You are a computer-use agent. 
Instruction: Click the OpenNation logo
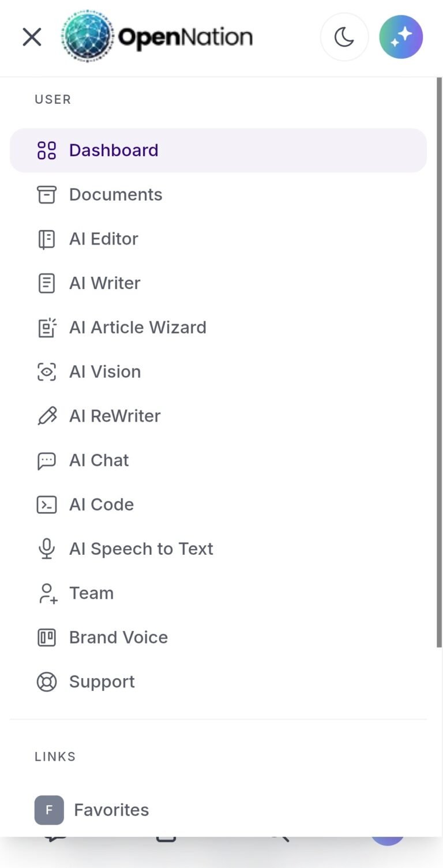(x=157, y=36)
